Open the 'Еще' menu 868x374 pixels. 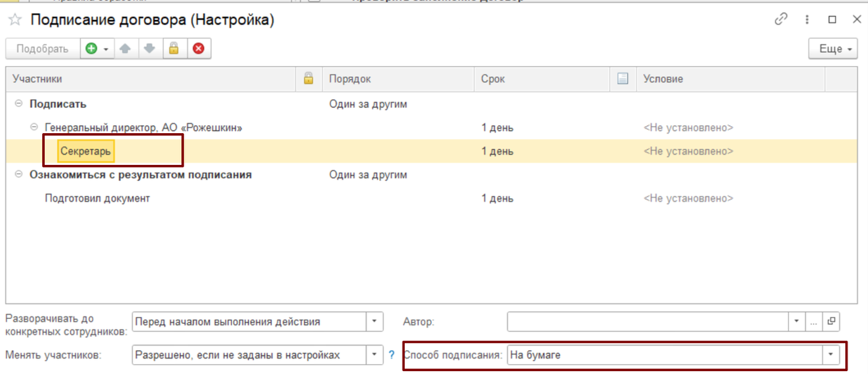tap(832, 49)
